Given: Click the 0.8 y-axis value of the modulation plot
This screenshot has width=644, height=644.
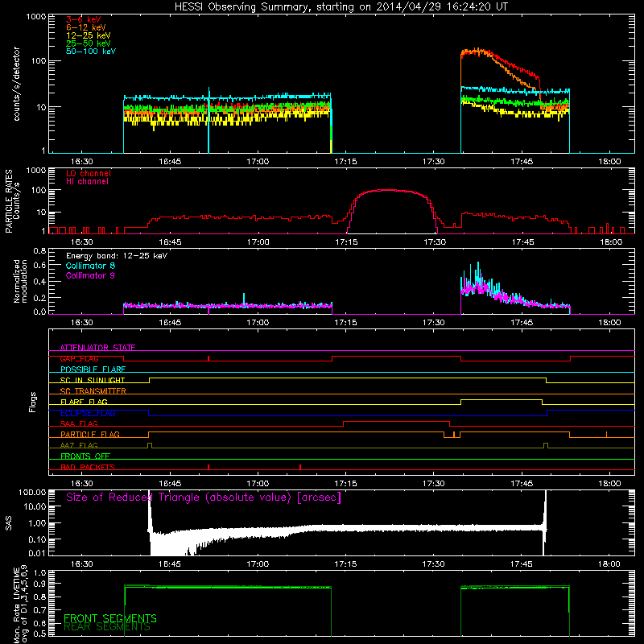Looking at the screenshot, I should click(39, 250).
